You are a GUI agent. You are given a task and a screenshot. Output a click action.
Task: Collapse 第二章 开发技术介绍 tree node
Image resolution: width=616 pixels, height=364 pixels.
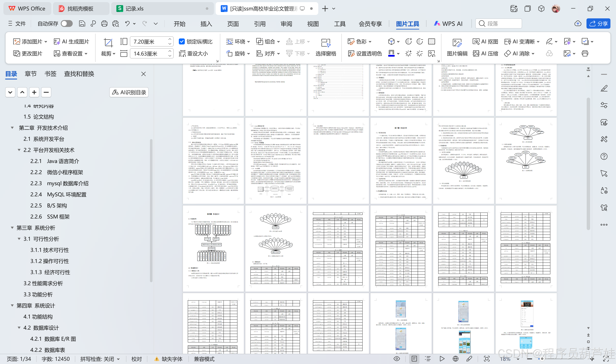click(x=12, y=128)
